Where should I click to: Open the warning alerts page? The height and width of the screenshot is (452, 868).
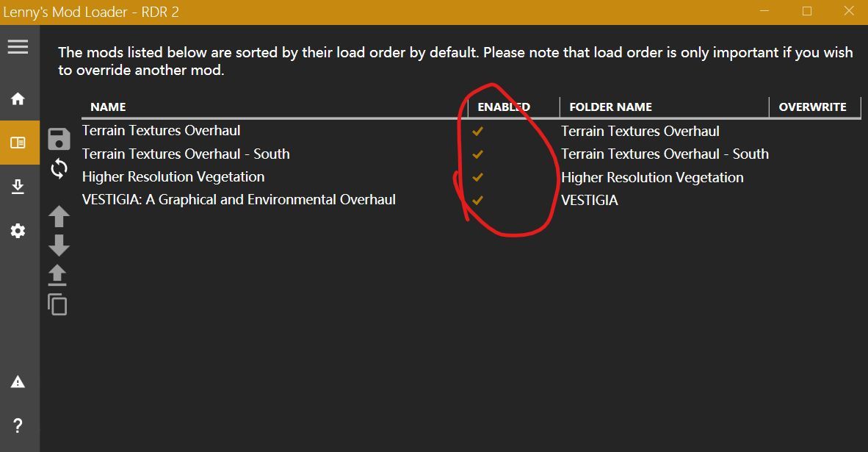pyautogui.click(x=18, y=382)
